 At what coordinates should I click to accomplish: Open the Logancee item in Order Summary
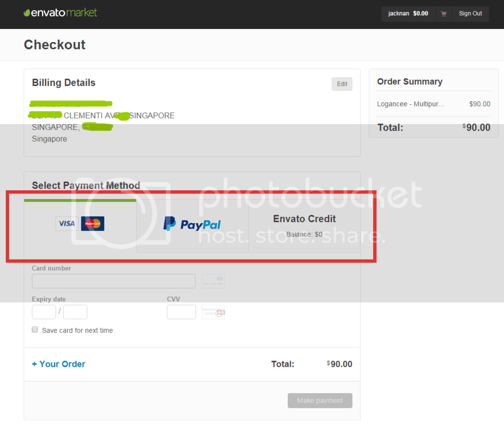click(x=411, y=104)
